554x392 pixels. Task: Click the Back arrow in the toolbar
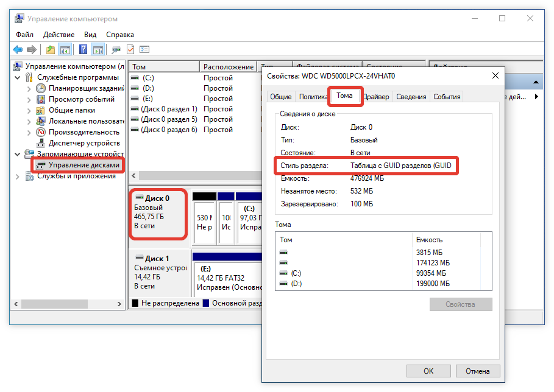[x=18, y=49]
